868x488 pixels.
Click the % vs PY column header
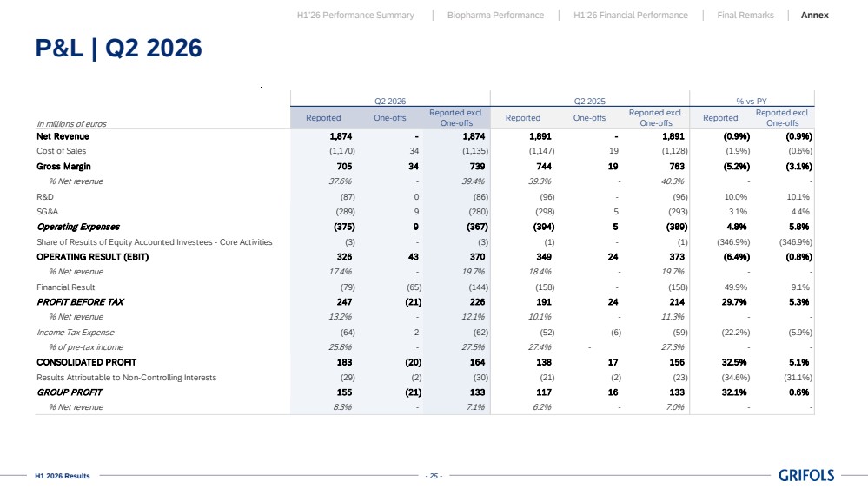pos(752,102)
